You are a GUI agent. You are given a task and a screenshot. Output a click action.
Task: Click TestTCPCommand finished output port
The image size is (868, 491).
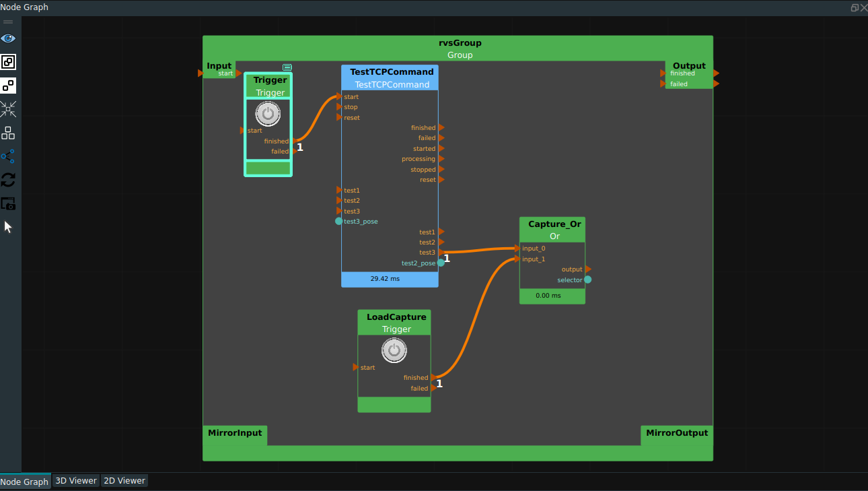pyautogui.click(x=441, y=127)
